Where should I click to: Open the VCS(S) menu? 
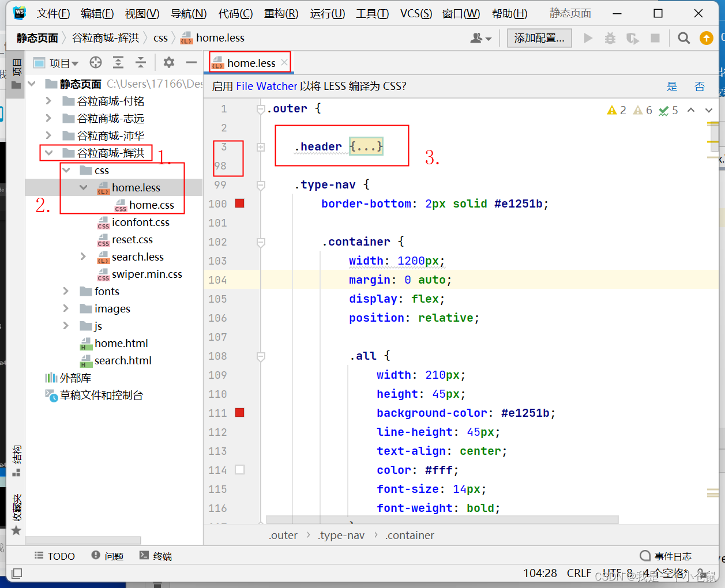pos(416,13)
